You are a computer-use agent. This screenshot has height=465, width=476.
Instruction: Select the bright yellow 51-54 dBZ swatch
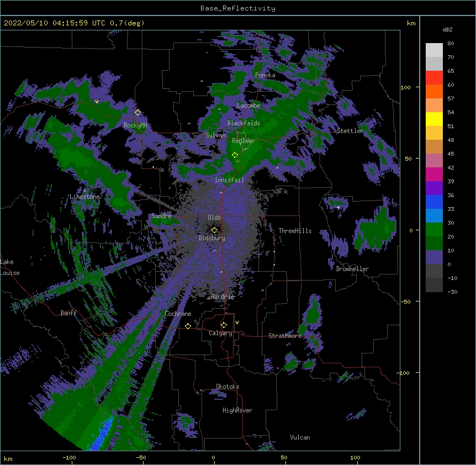434,119
